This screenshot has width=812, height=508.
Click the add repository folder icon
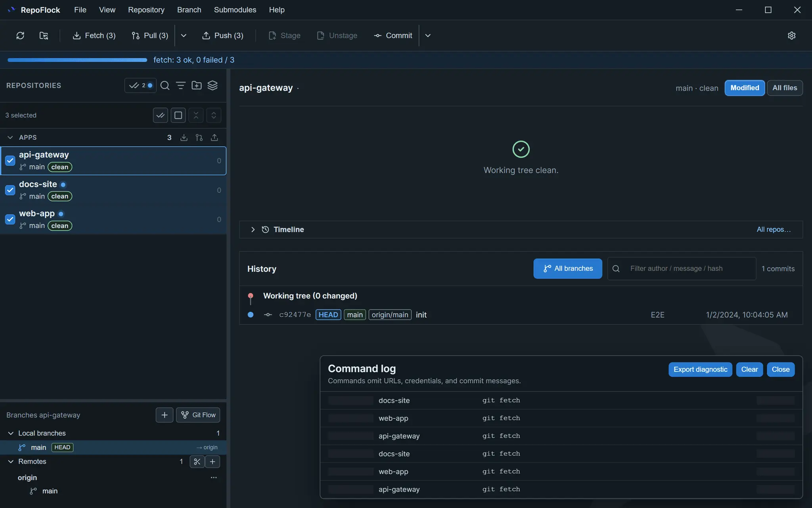(x=197, y=85)
